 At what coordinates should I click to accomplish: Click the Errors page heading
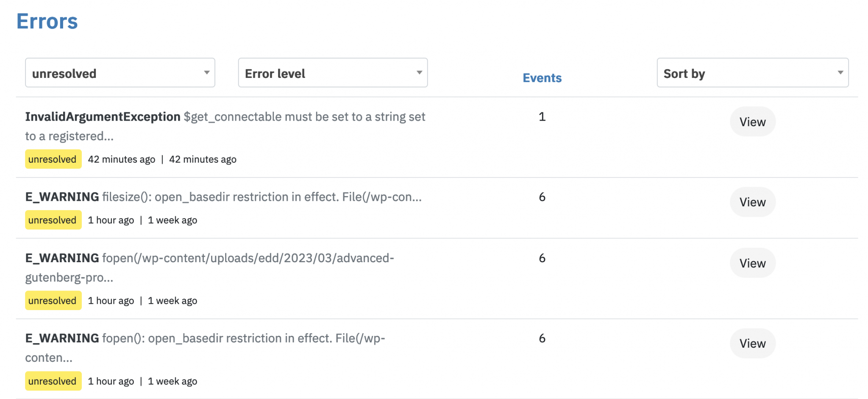point(47,21)
